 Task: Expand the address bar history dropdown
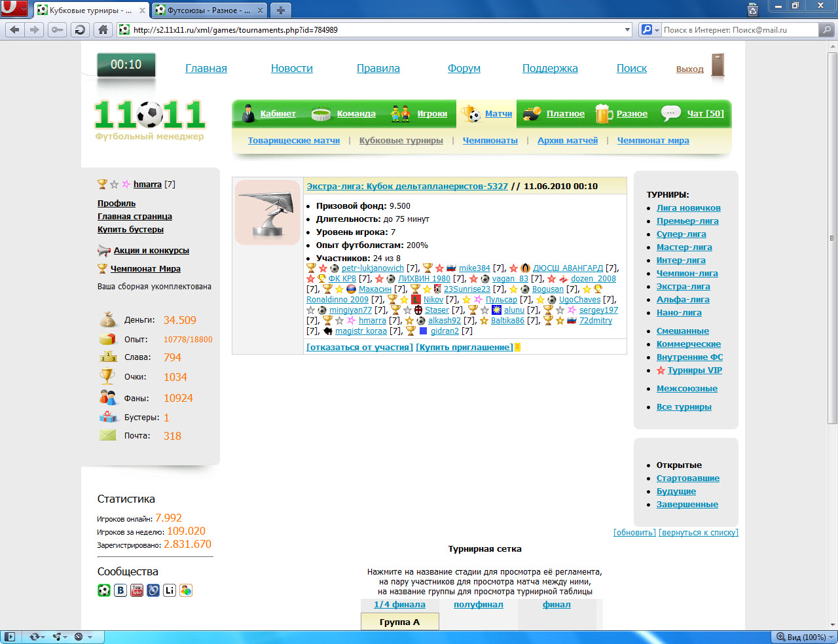627,29
